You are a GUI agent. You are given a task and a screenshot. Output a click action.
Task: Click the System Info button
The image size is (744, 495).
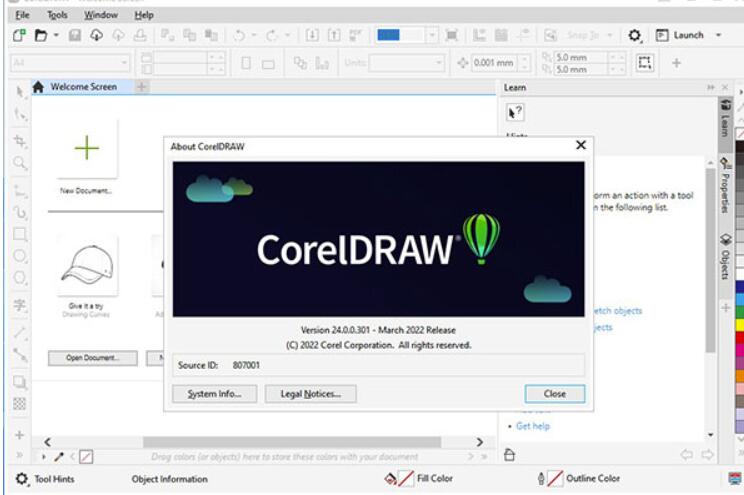214,394
